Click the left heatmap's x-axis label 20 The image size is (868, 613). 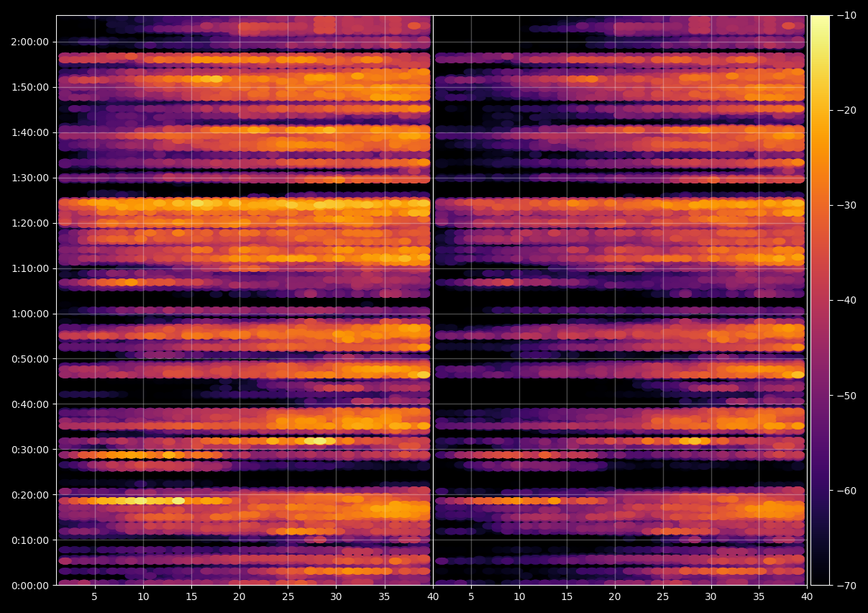pyautogui.click(x=239, y=597)
